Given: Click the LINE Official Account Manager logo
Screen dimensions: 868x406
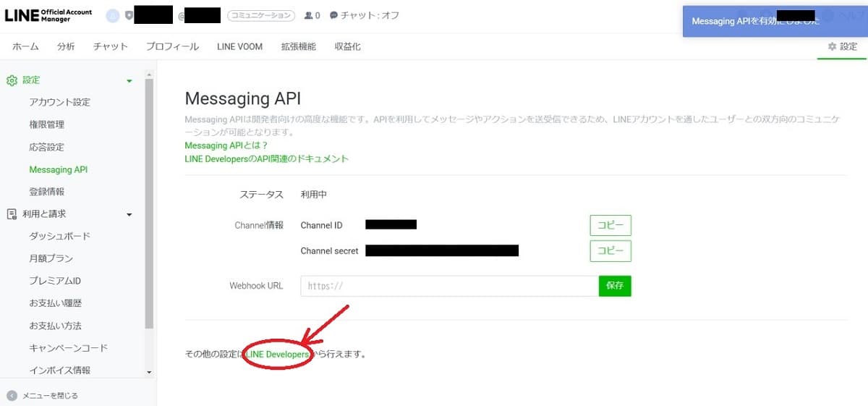Looking at the screenshot, I should coord(48,15).
